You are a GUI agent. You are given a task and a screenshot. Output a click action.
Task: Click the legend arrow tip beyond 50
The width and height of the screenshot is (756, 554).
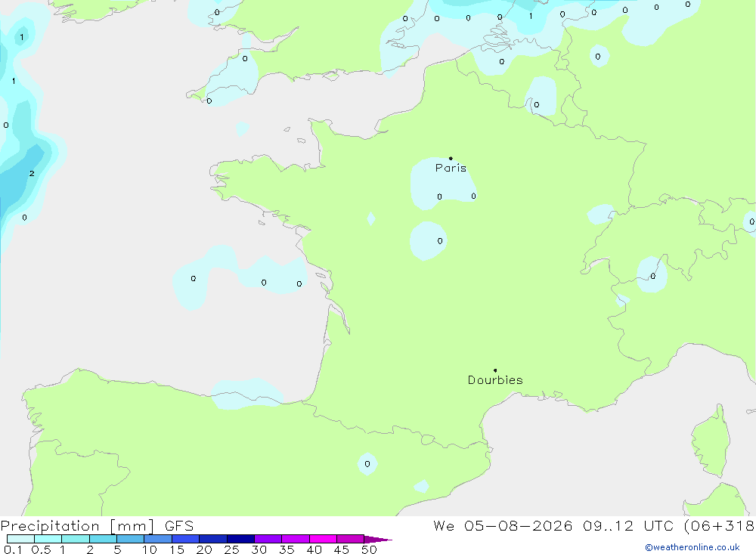click(379, 539)
